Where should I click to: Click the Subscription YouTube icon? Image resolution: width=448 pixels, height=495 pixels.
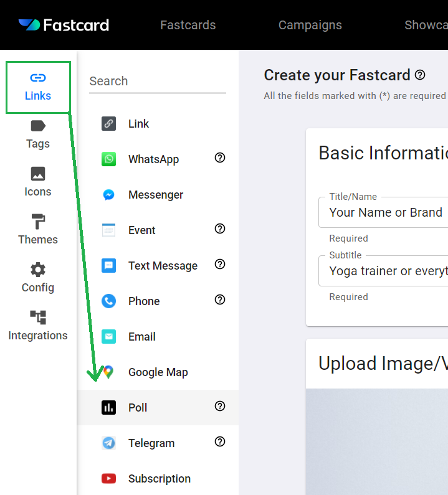108,479
